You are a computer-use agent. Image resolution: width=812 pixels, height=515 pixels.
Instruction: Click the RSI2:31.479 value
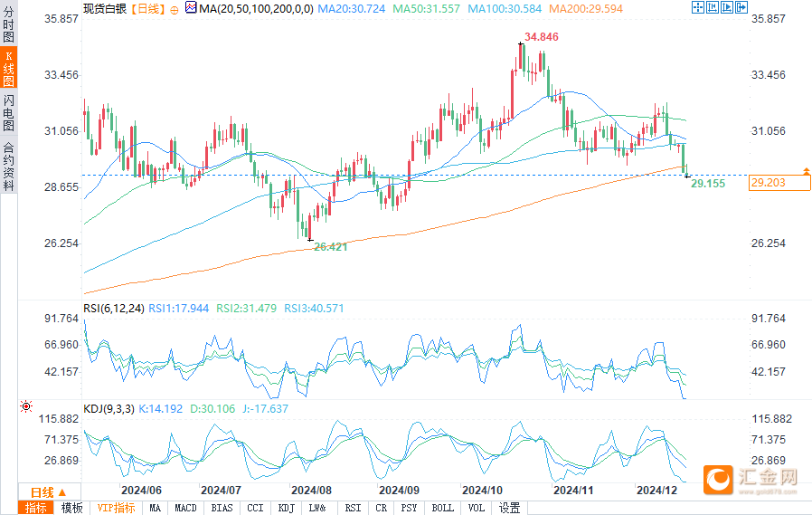[247, 309]
